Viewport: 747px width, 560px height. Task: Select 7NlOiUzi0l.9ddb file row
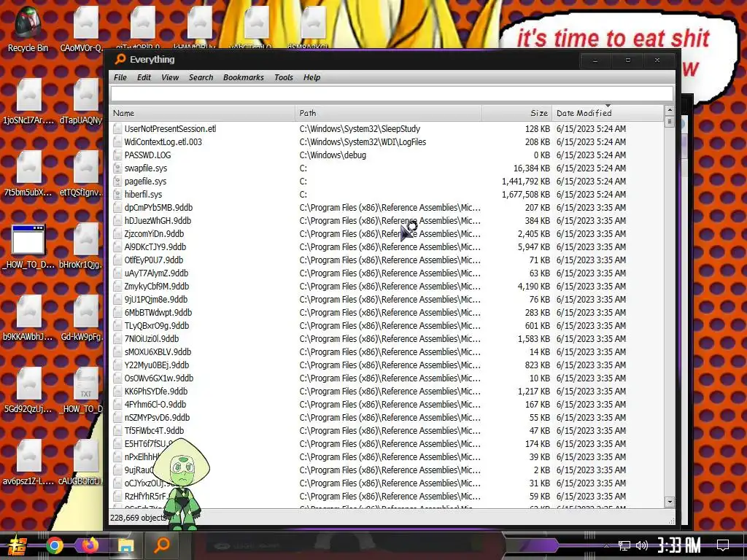pos(387,338)
